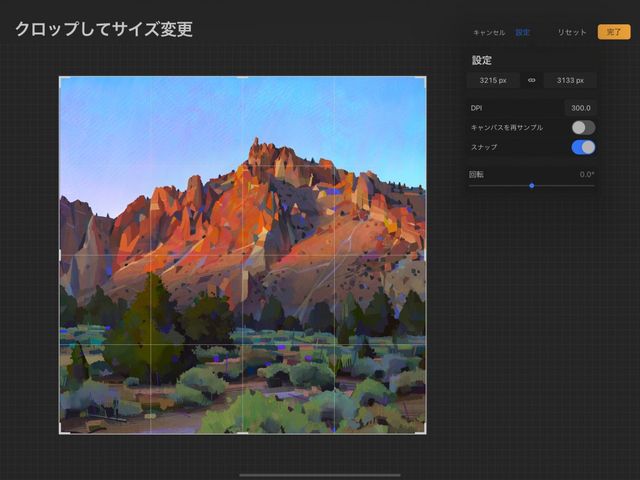Click the left edge middle crop handle
The image size is (640, 480).
coord(60,255)
